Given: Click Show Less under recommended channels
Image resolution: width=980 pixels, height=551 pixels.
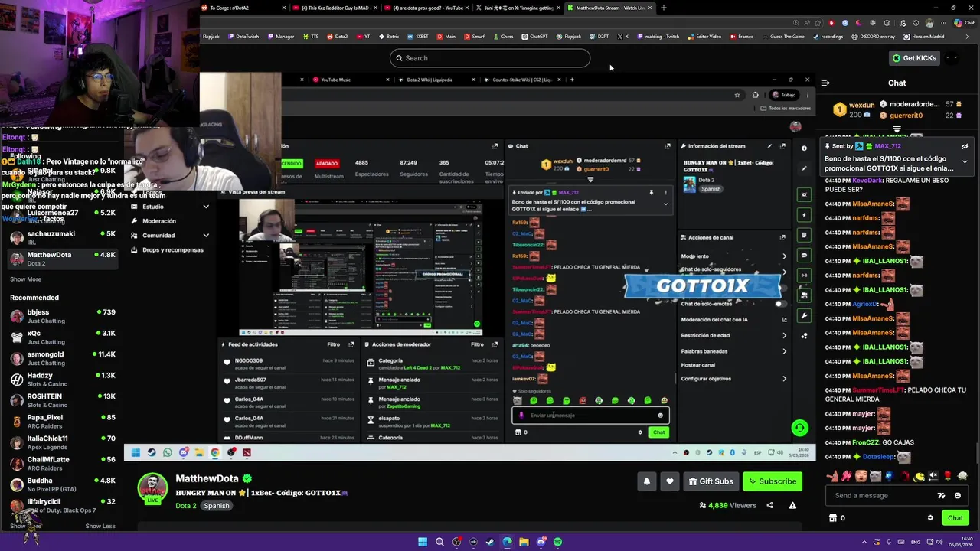Looking at the screenshot, I should (x=100, y=526).
